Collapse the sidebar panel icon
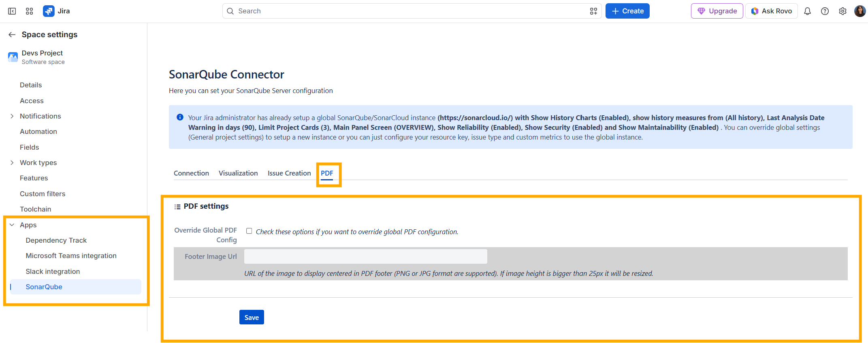The height and width of the screenshot is (343, 868). tap(12, 11)
